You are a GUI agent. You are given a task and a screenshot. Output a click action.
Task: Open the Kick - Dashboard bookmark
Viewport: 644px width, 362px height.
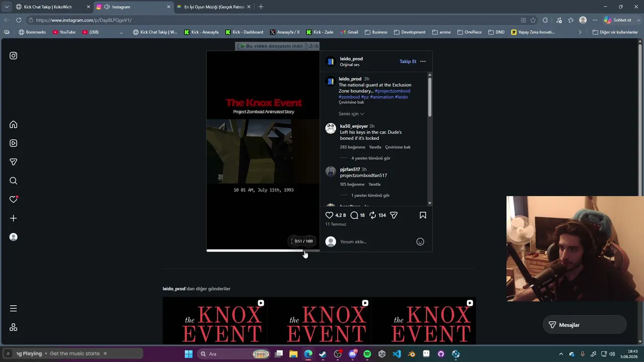coord(245,32)
